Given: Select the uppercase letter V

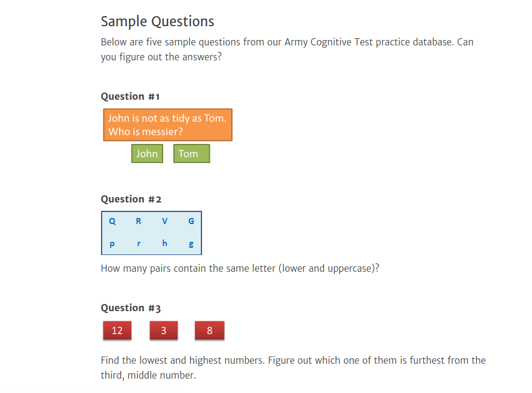Looking at the screenshot, I should coord(165,221).
